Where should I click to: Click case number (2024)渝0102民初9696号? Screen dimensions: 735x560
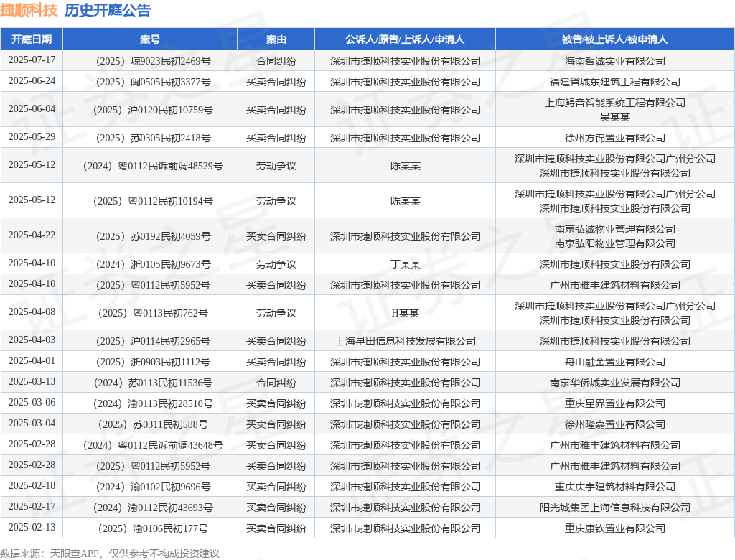point(153,487)
